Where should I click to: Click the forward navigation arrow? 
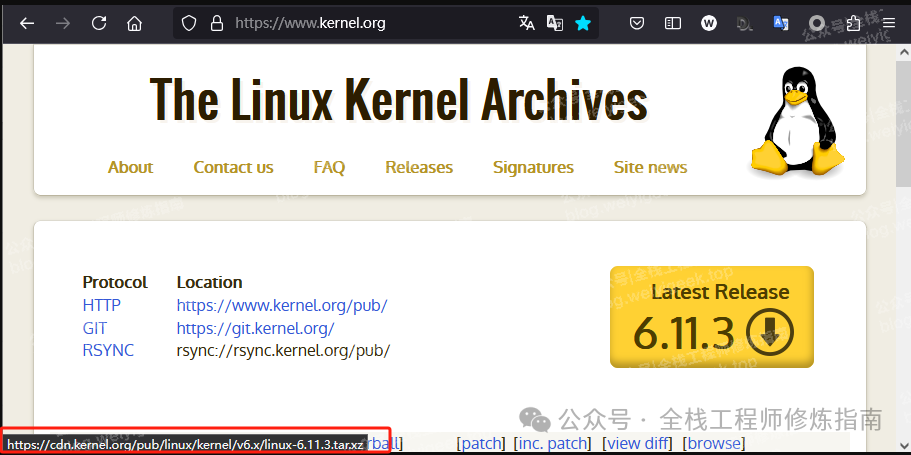coord(63,23)
